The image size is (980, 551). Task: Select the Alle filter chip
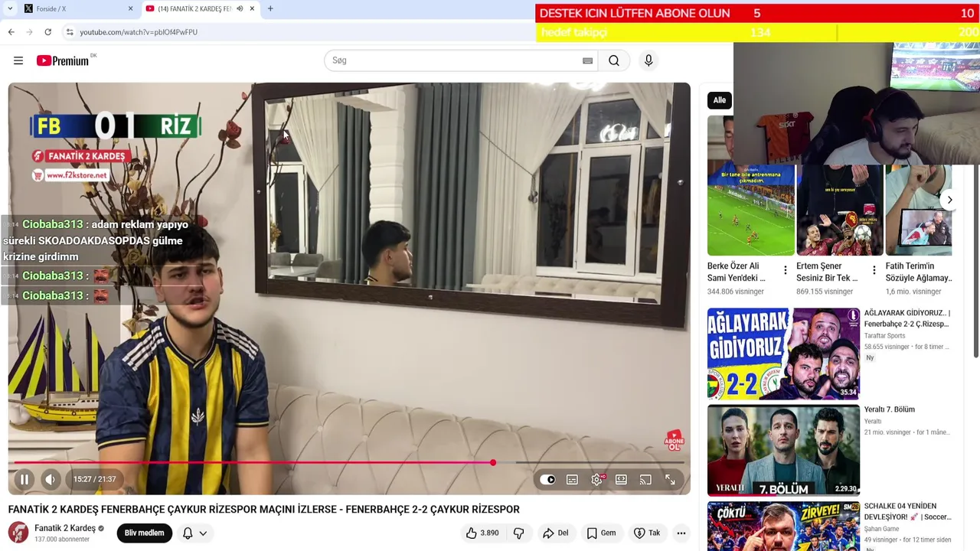coord(720,100)
